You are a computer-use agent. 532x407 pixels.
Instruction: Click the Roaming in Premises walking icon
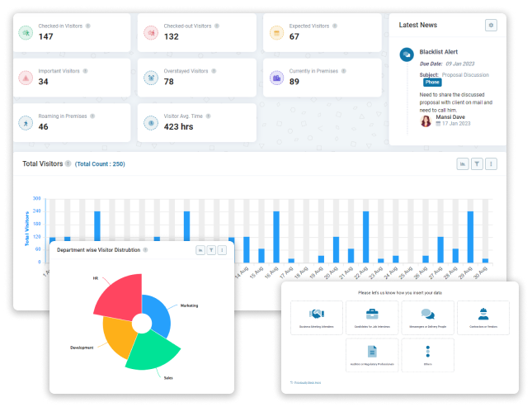(x=26, y=123)
